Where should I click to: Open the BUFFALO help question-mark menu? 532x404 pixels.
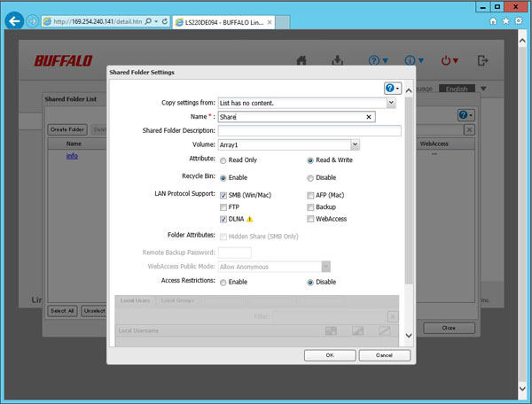378,60
